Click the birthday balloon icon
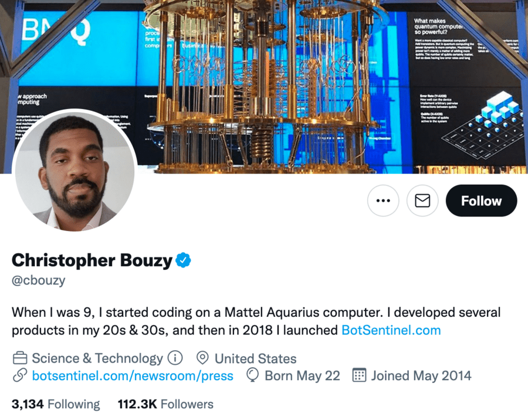Image resolution: width=528 pixels, height=420 pixels. coord(253,375)
